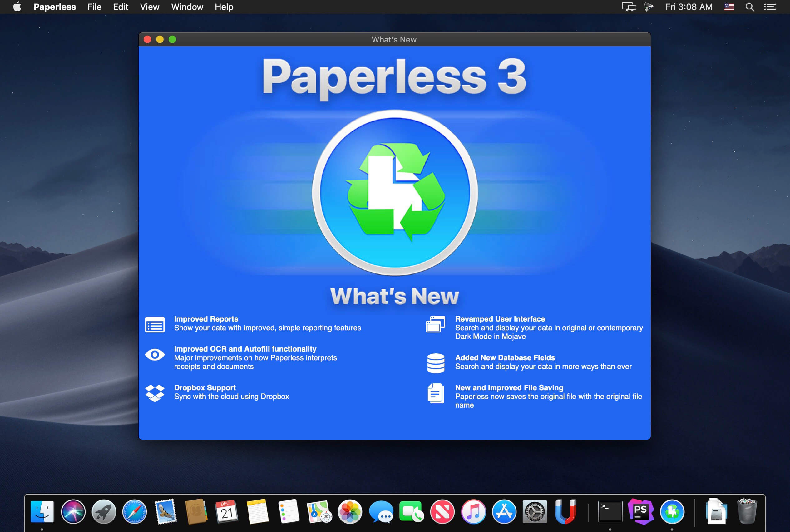The image size is (790, 532).
Task: Click the "Revamped User Interface" heading
Action: pos(500,319)
